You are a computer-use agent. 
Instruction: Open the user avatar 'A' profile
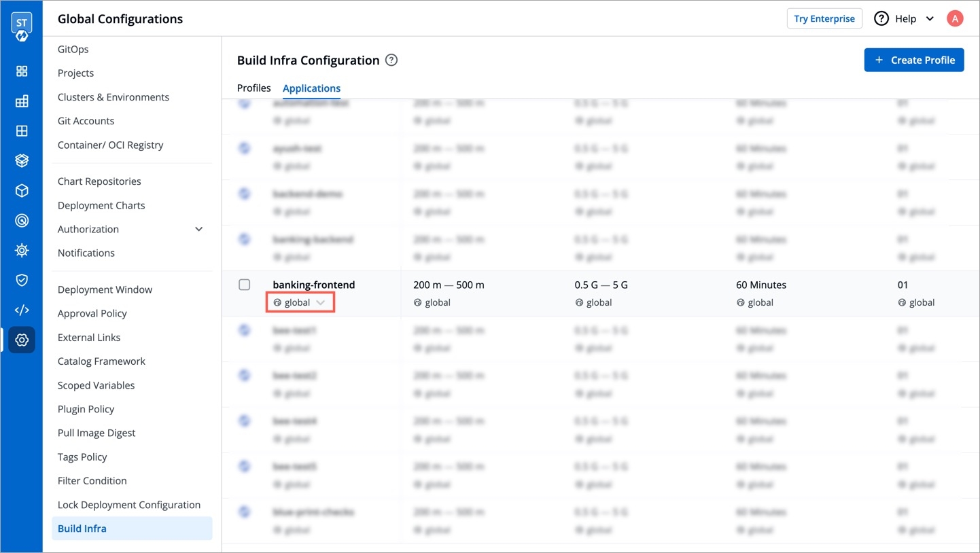(955, 19)
